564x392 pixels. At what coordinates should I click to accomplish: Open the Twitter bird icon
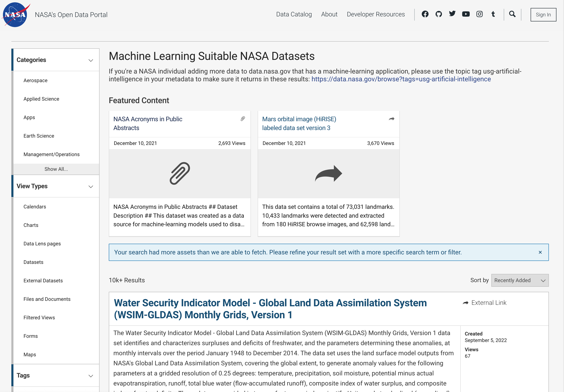[x=452, y=14]
